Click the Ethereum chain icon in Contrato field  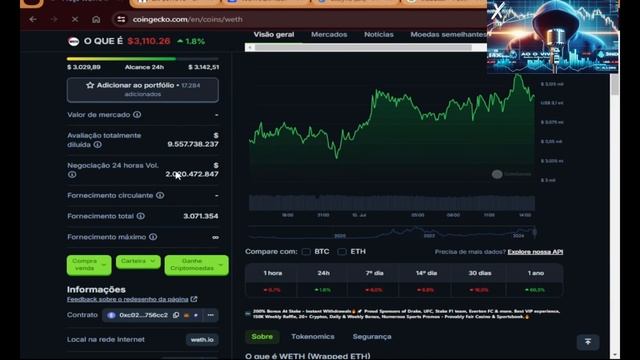111,315
